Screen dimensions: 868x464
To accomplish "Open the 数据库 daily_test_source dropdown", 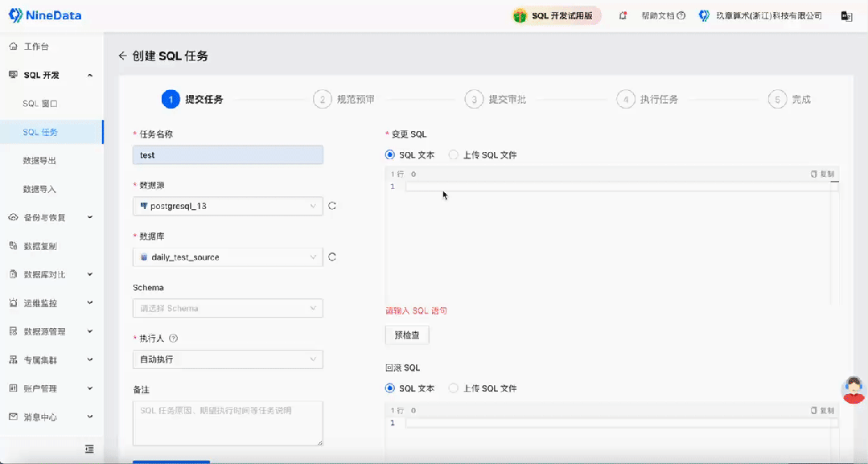I will [228, 257].
